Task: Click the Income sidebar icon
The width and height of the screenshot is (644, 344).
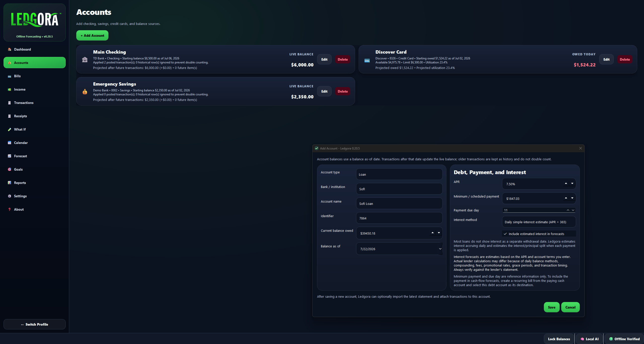Action: (x=10, y=89)
